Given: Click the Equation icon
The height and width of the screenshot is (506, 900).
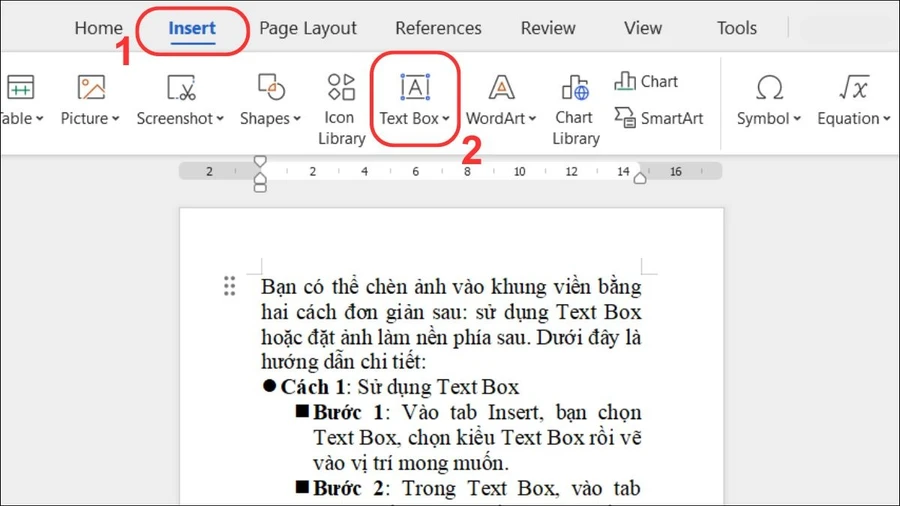Looking at the screenshot, I should tap(854, 87).
